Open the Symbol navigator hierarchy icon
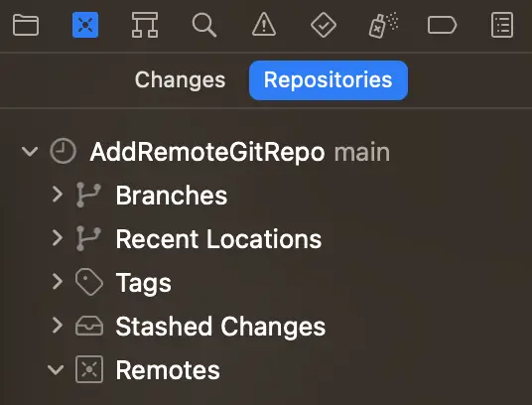This screenshot has width=532, height=405. pyautogui.click(x=145, y=25)
